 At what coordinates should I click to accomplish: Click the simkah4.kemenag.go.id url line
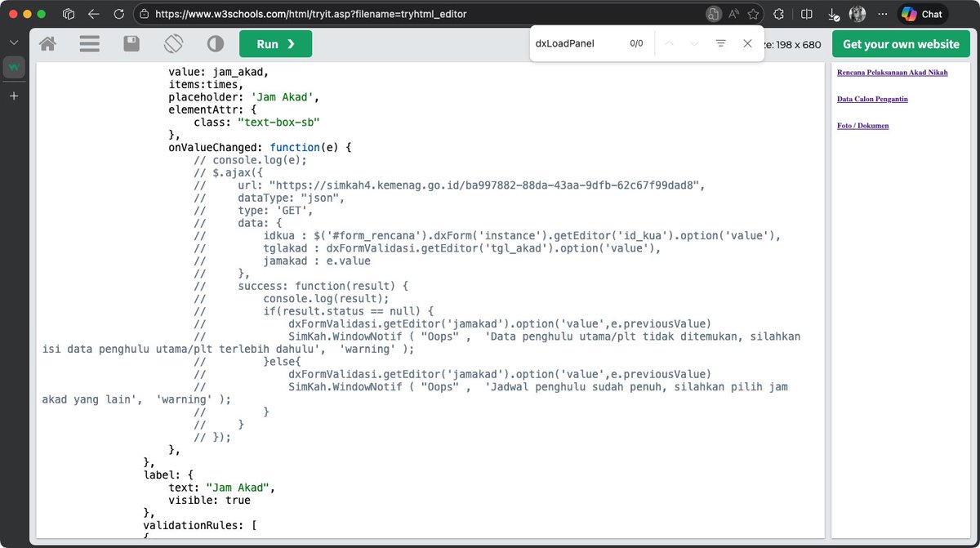coord(449,185)
